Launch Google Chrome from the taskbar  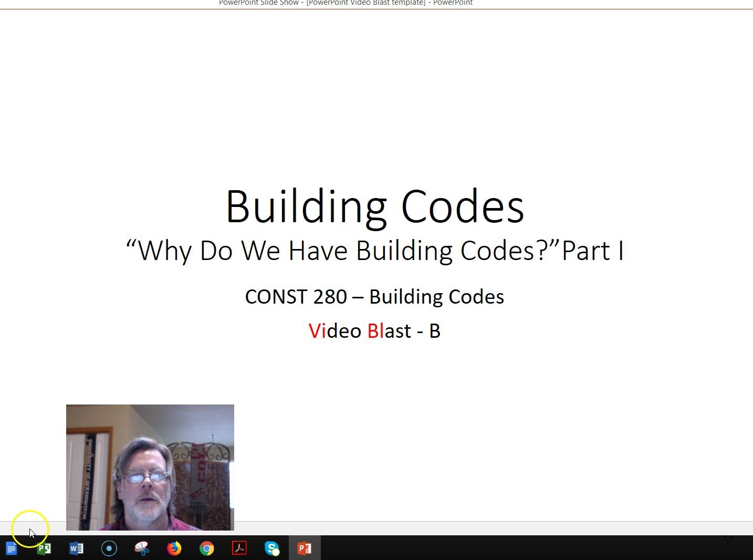click(x=207, y=548)
